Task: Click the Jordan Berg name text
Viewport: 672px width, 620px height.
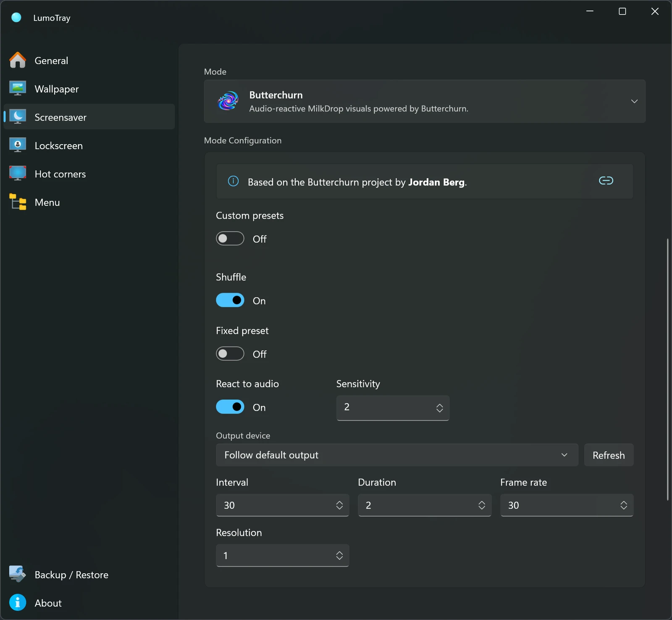Action: 436,182
